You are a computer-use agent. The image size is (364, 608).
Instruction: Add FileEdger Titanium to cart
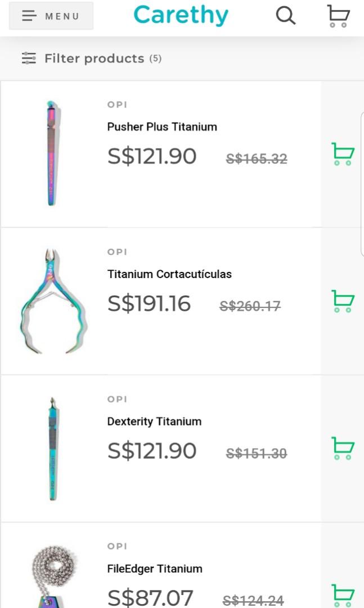(x=343, y=596)
